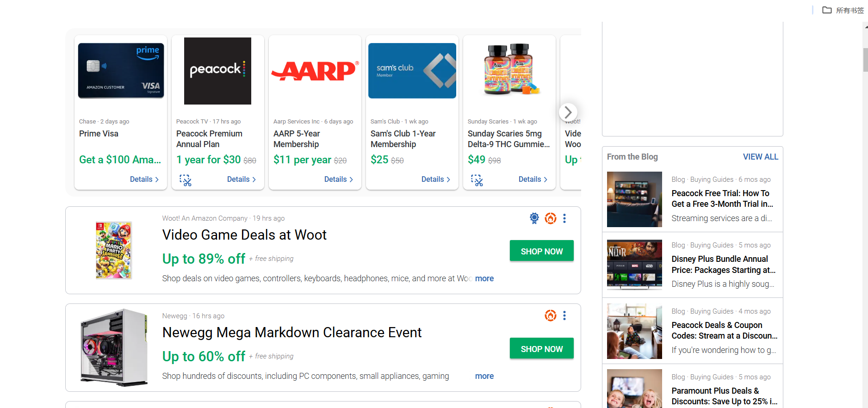Viewport: 868px width, 408px height.
Task: Click the Sam's Club membership card image
Action: [x=412, y=71]
